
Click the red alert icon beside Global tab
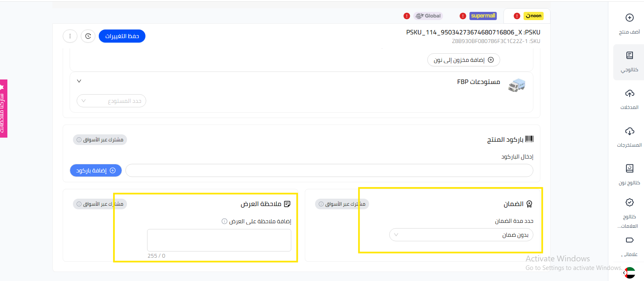pyautogui.click(x=407, y=16)
